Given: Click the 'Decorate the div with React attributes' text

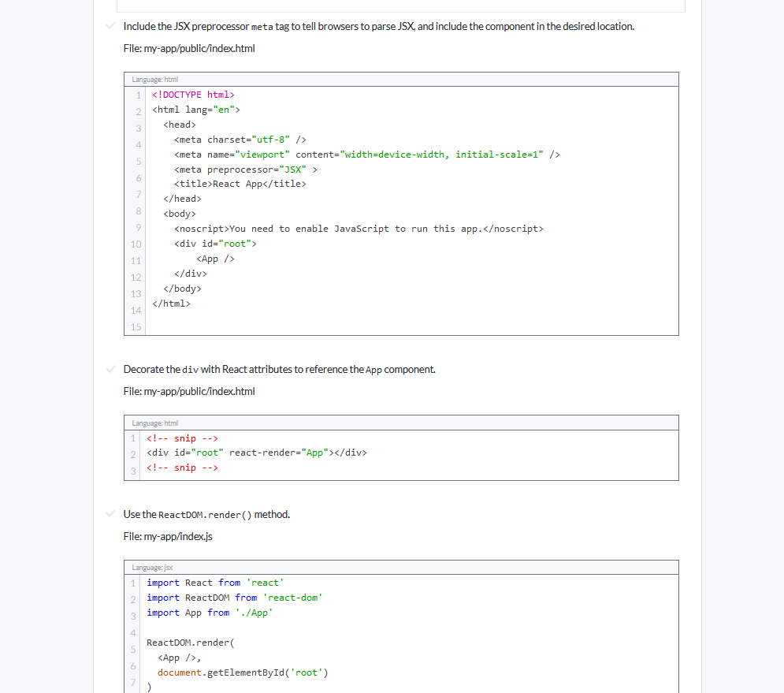Looking at the screenshot, I should coord(279,369).
